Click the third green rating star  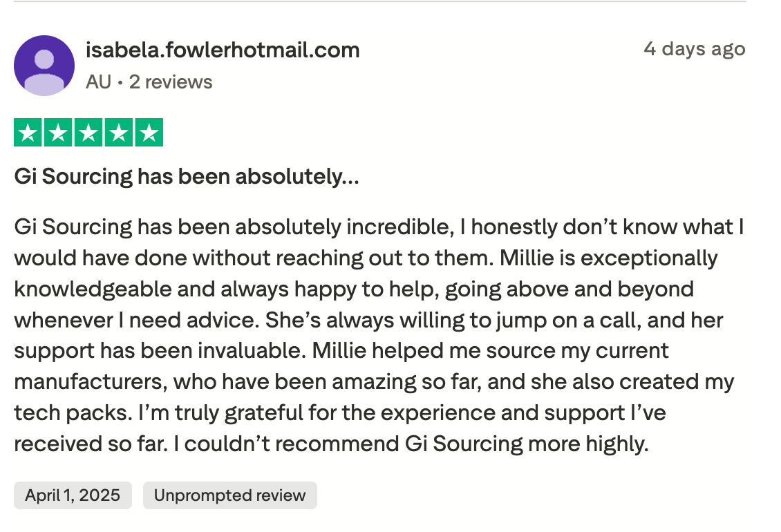click(88, 133)
